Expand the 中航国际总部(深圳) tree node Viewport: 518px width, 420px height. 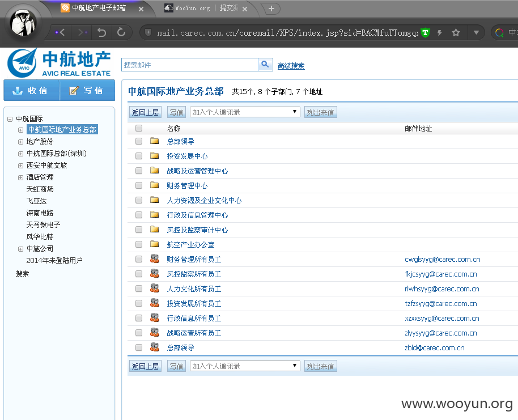pos(20,154)
